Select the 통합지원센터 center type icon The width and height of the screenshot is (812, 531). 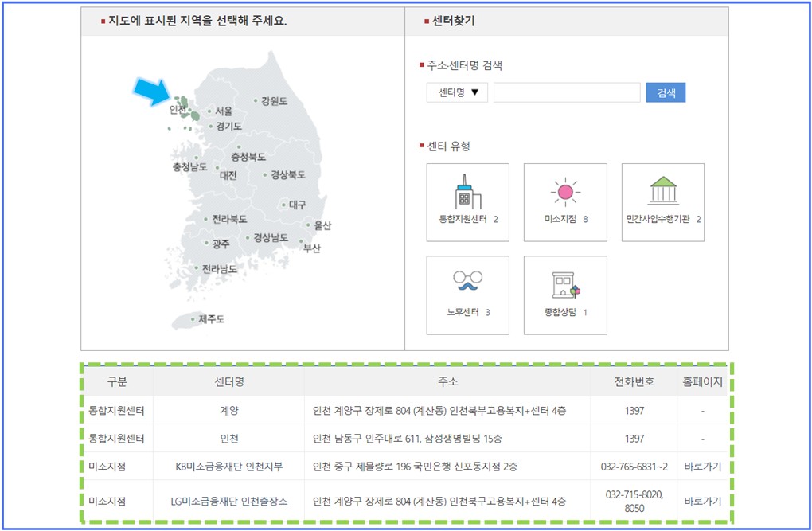coord(467,202)
